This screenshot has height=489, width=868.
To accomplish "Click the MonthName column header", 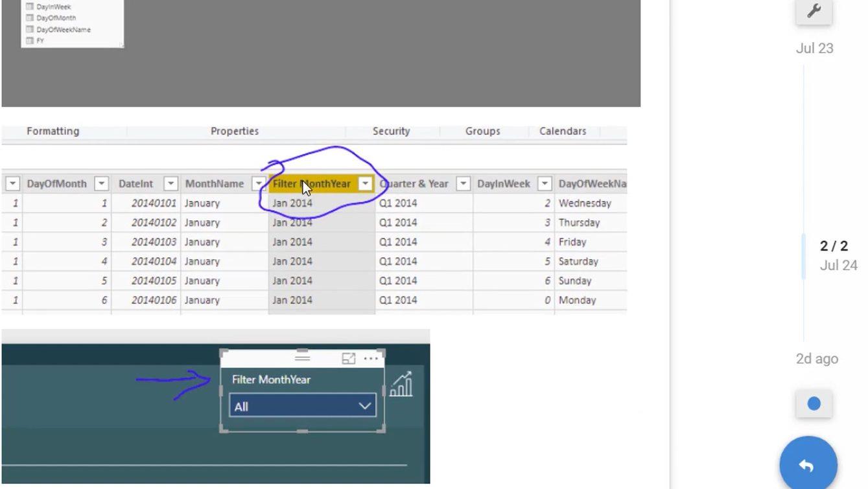I will point(215,184).
